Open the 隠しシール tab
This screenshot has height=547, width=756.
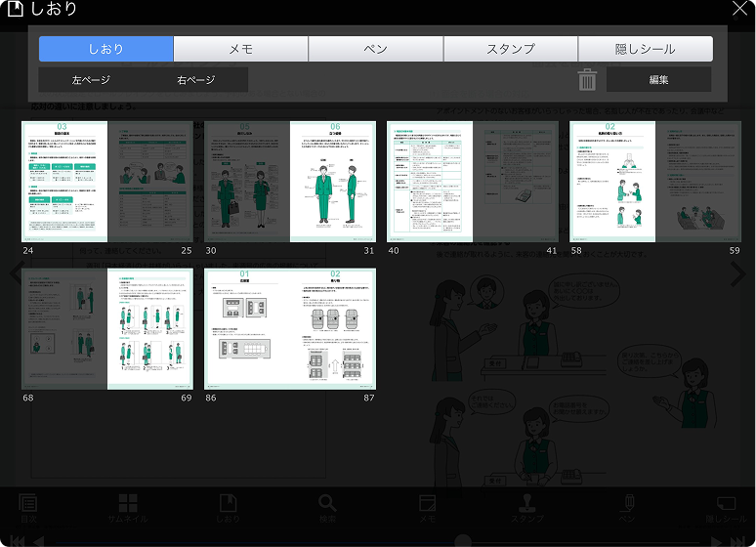(x=645, y=49)
